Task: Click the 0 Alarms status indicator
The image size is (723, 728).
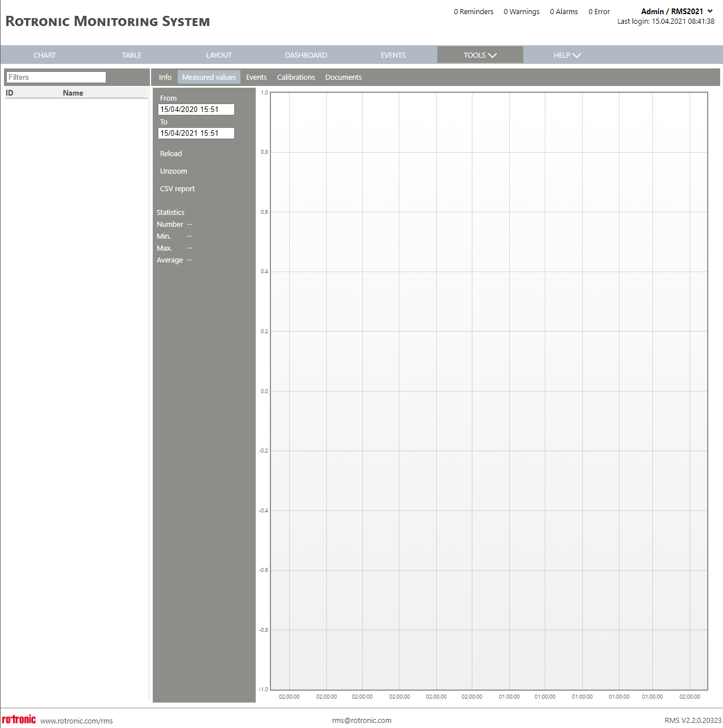Action: (564, 12)
